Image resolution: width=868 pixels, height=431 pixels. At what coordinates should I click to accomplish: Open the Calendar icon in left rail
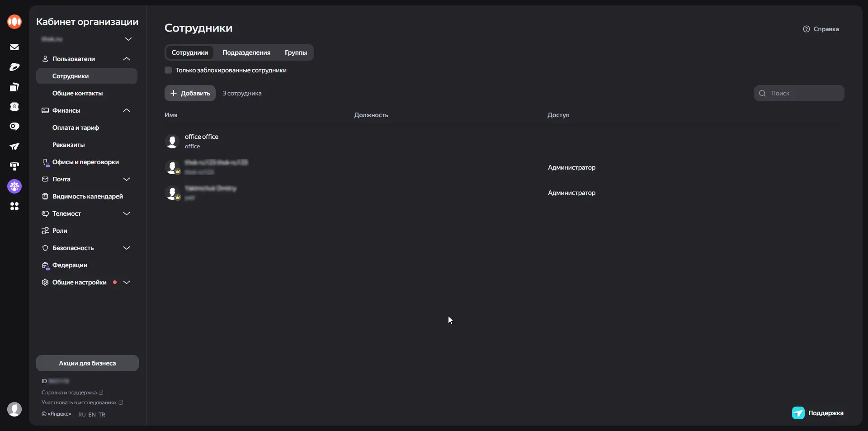tap(14, 107)
